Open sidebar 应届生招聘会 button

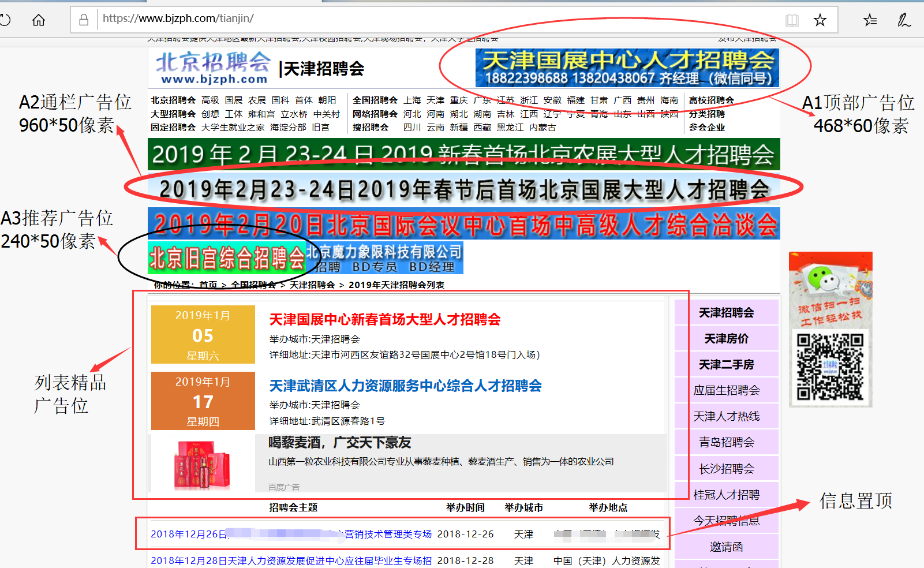tap(727, 390)
